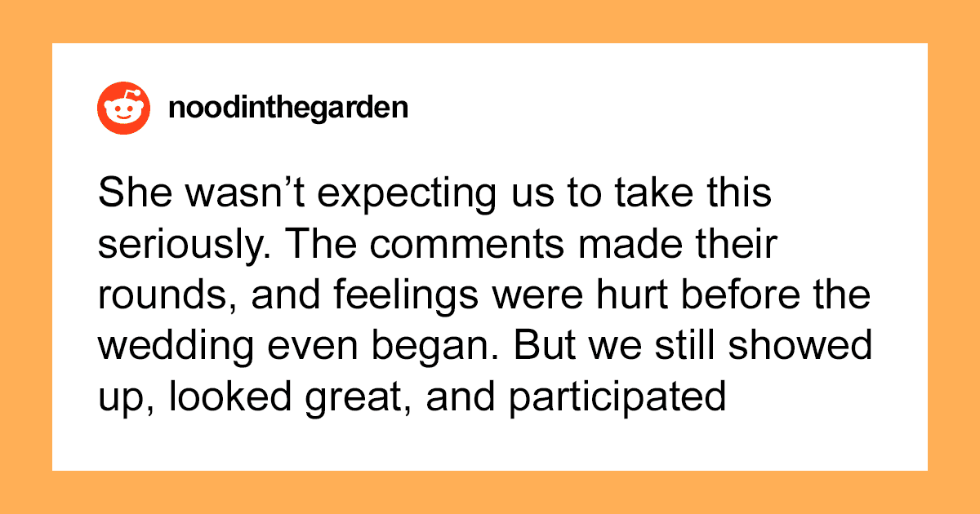Click the Reddit Snoo avatar icon
The width and height of the screenshot is (980, 514).
click(122, 109)
